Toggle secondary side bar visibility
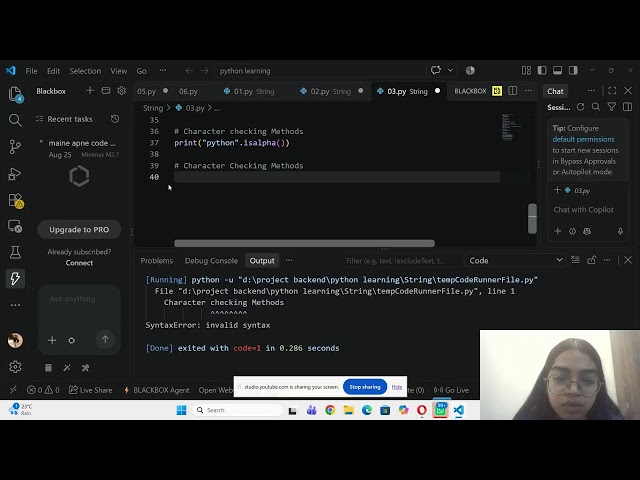This screenshot has width=640, height=480. click(x=573, y=70)
